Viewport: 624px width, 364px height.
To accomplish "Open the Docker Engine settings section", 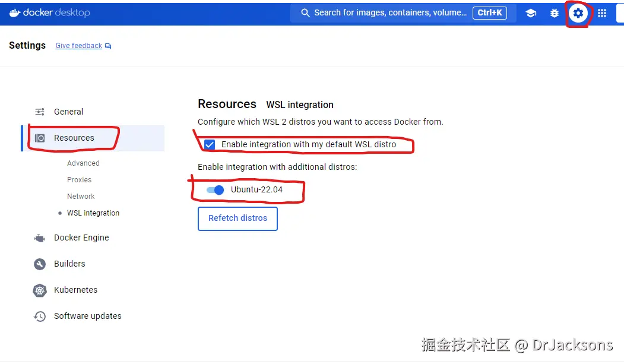I will tap(93, 238).
